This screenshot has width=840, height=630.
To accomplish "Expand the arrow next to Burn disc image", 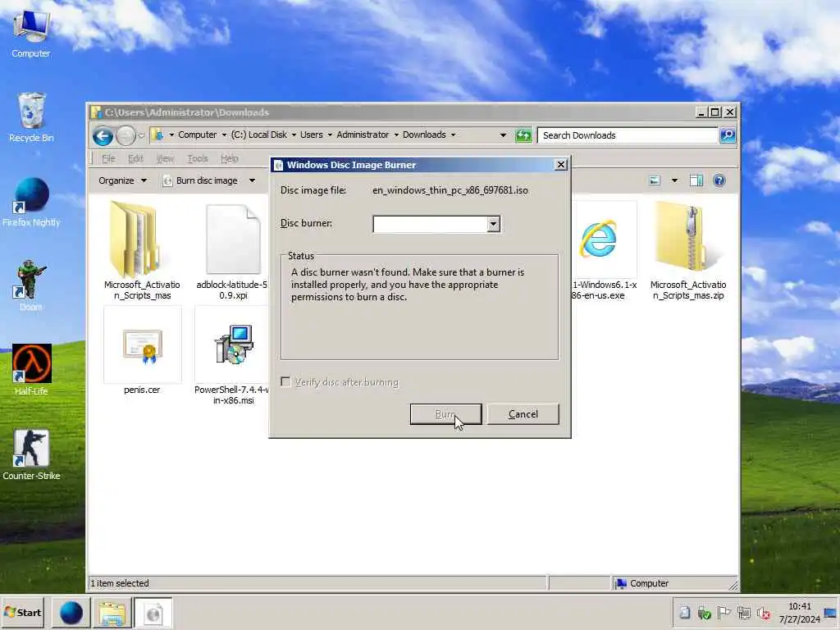I will point(252,180).
